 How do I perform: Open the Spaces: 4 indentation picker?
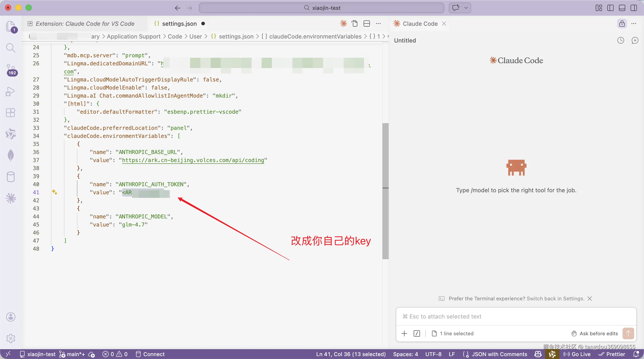[x=405, y=354]
